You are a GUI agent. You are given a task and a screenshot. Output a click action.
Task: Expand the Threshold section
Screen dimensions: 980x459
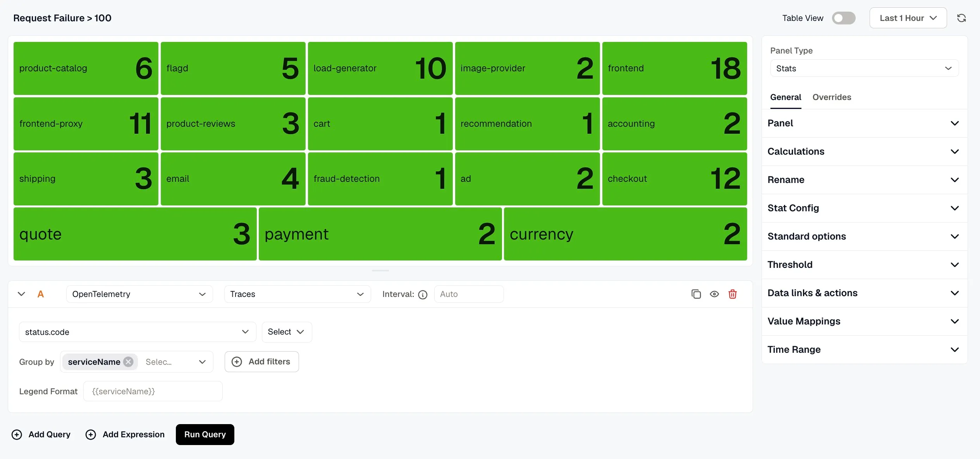(864, 265)
